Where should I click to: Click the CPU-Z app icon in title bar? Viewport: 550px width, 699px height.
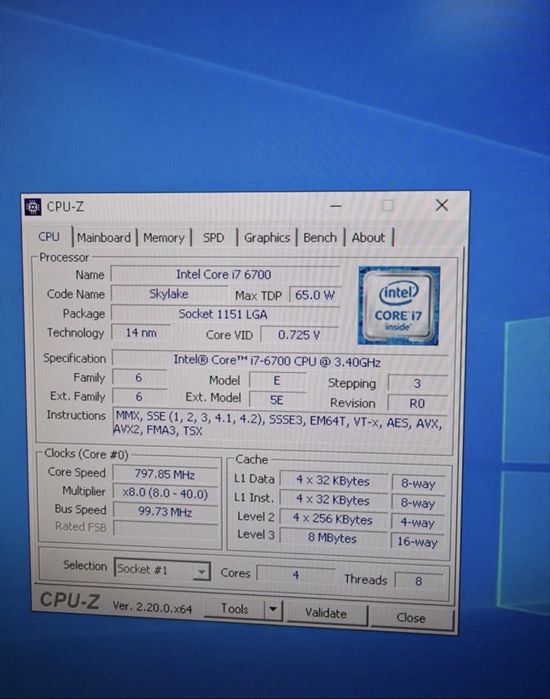(33, 207)
